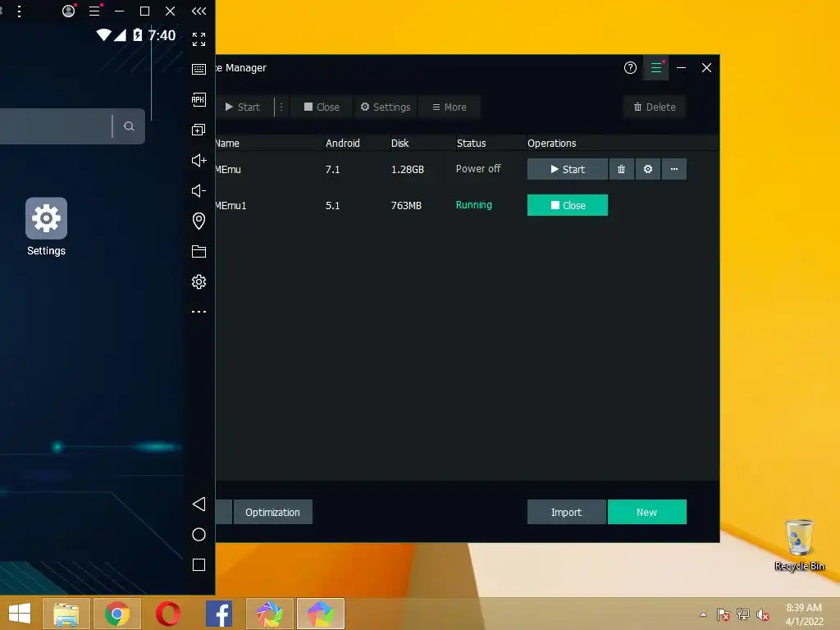Delete MEmu instance via trash icon
The width and height of the screenshot is (840, 630).
tap(622, 169)
